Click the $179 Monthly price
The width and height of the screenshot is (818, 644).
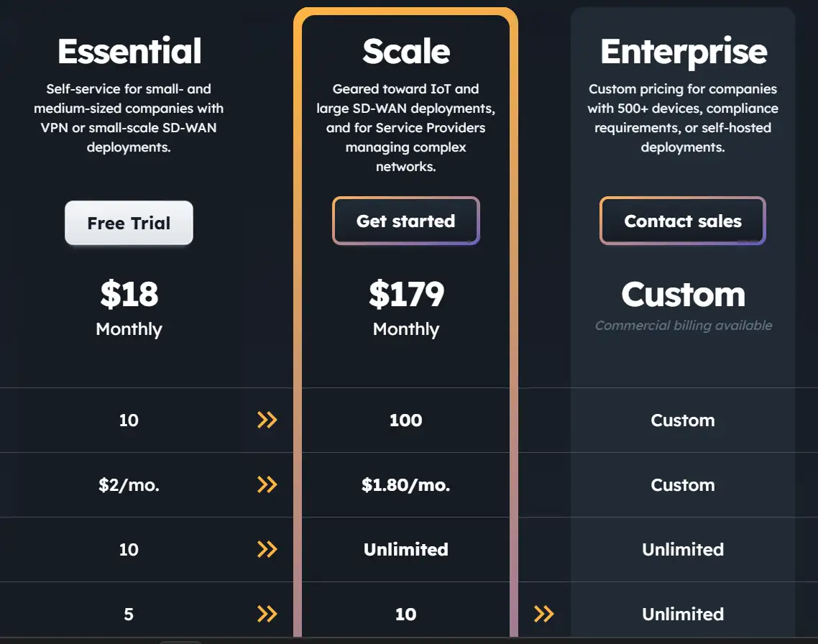[x=406, y=295]
